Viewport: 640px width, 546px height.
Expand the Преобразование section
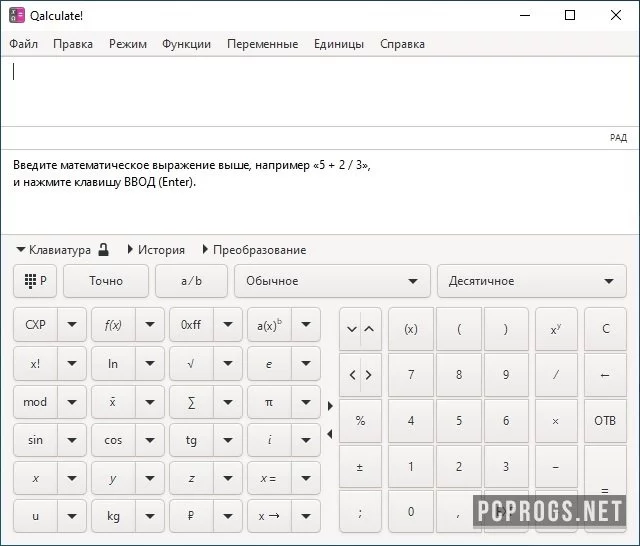pos(255,250)
